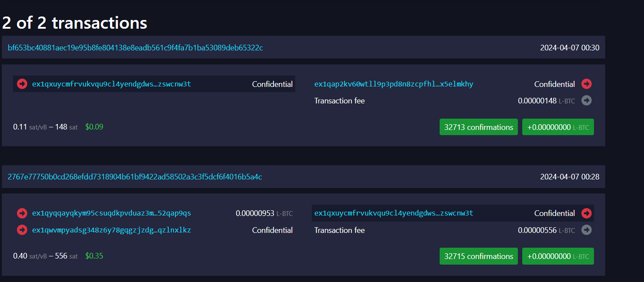Click the $0.35 fee fiat value
The image size is (644, 282).
[94, 256]
